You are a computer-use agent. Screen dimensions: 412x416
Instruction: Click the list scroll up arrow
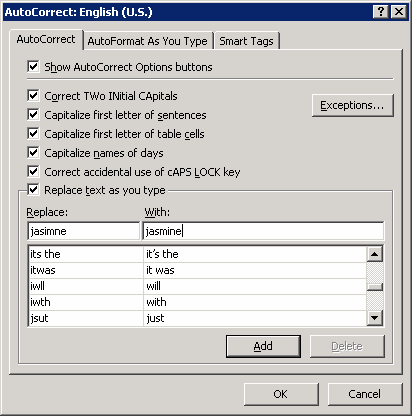coord(375,254)
